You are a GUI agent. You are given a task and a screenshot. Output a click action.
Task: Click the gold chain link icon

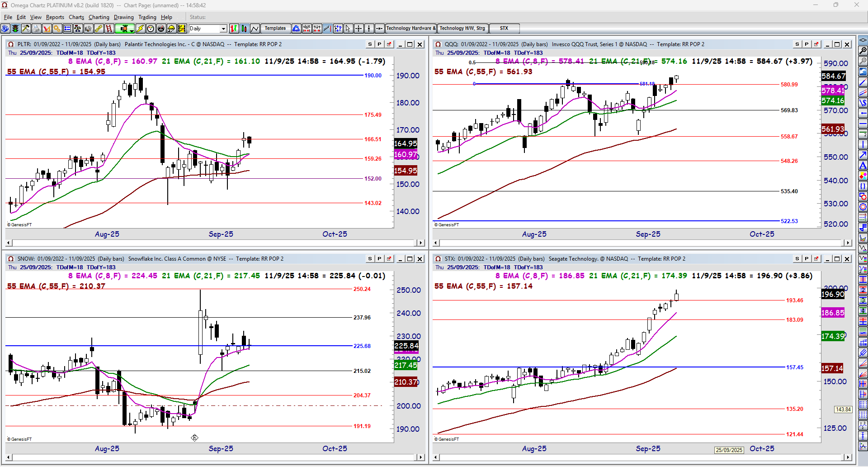pos(99,29)
